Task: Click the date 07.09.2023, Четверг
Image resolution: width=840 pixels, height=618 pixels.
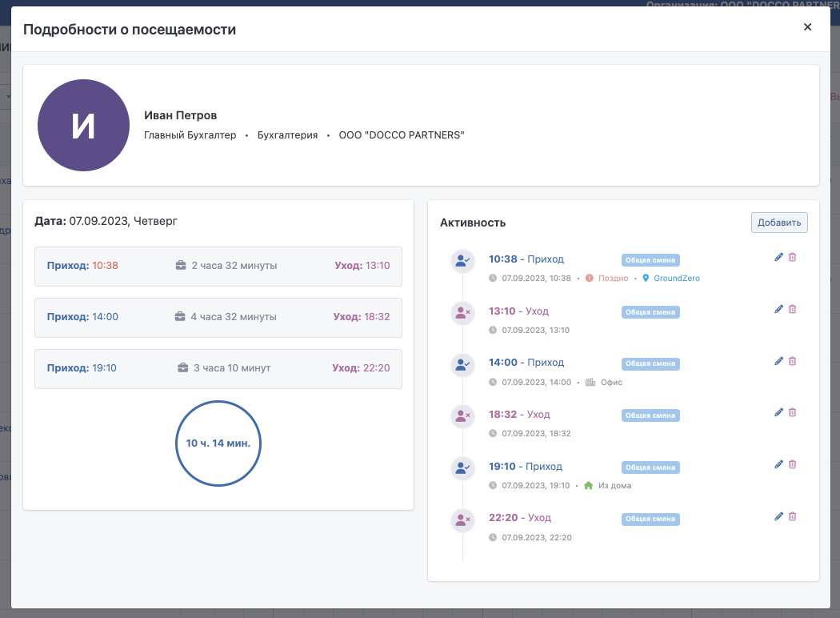Action: (x=123, y=221)
